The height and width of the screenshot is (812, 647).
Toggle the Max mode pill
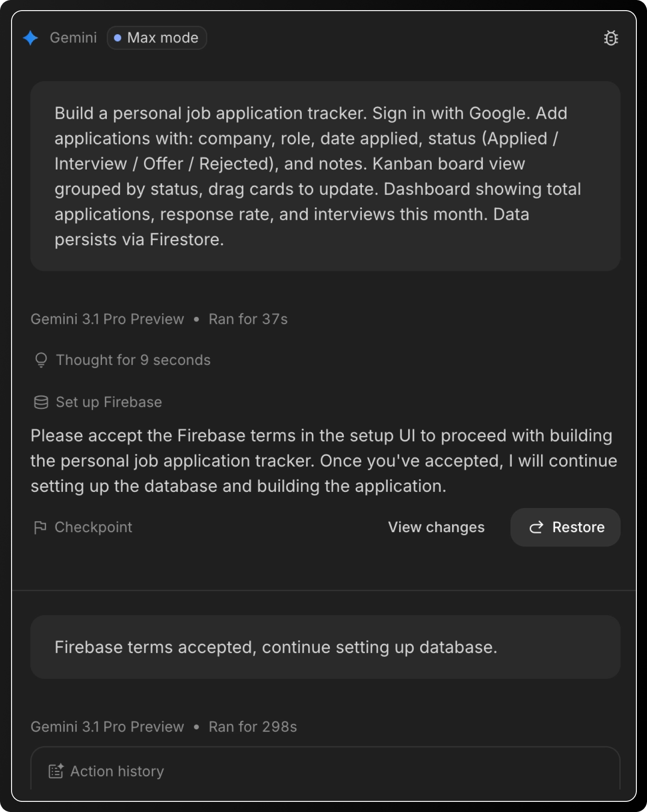[157, 38]
